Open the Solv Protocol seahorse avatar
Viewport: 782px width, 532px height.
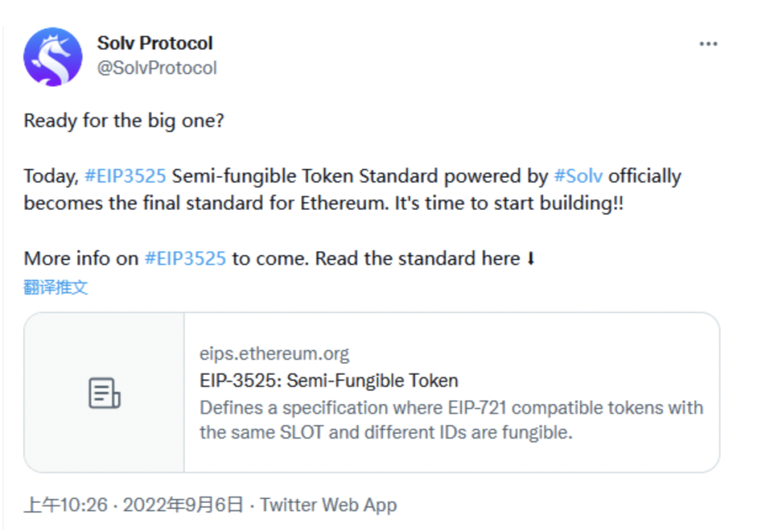(53, 57)
